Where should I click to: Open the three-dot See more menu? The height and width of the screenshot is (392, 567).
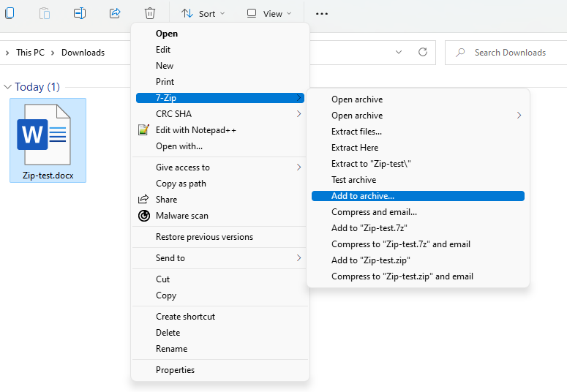point(321,13)
